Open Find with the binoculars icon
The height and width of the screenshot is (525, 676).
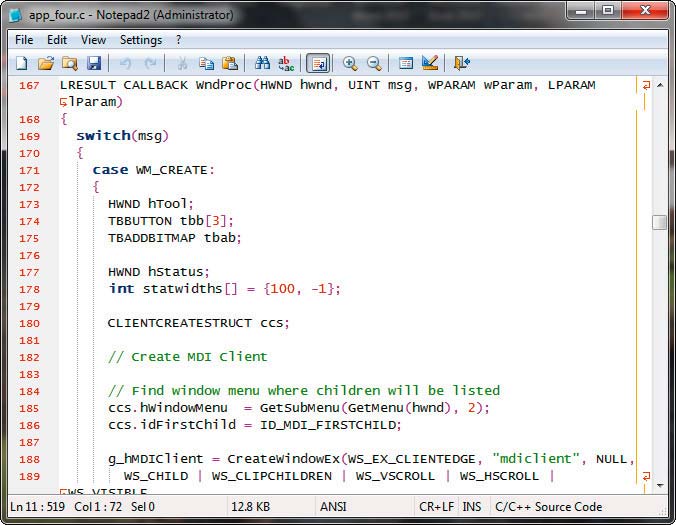pos(262,63)
